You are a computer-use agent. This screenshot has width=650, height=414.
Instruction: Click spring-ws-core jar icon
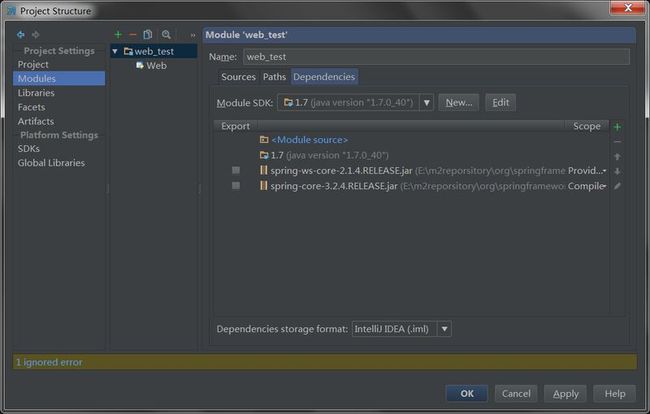pos(264,170)
